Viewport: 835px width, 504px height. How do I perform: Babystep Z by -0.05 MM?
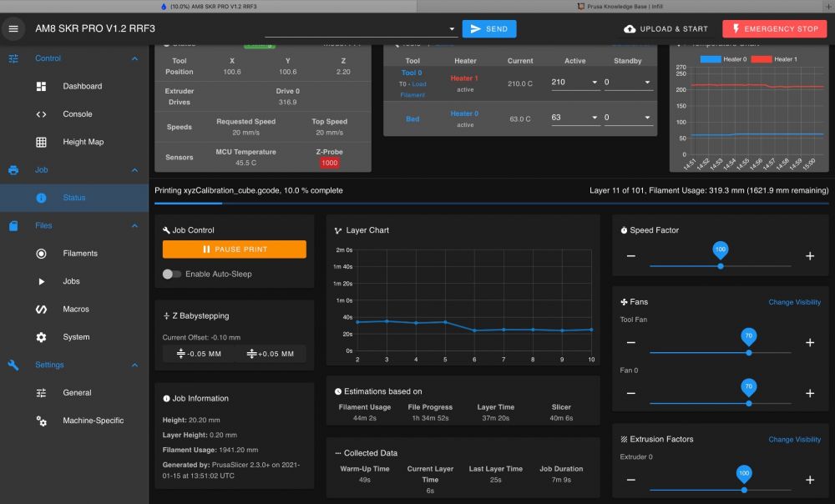point(199,354)
